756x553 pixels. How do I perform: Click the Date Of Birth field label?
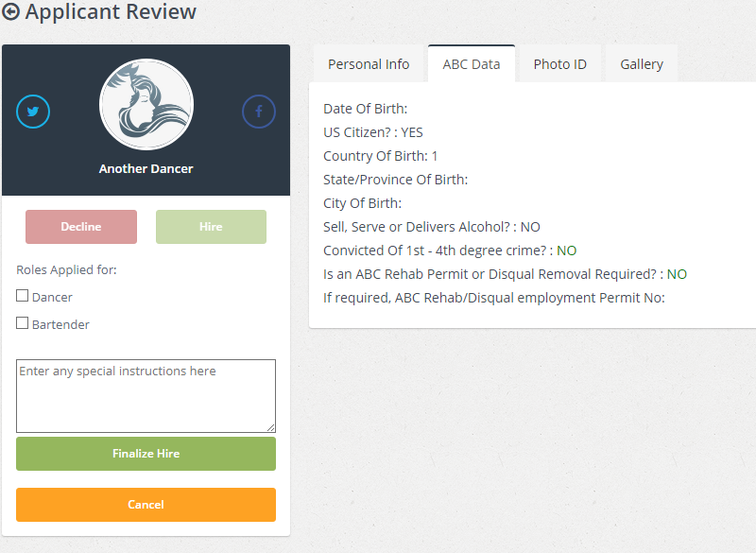point(365,109)
